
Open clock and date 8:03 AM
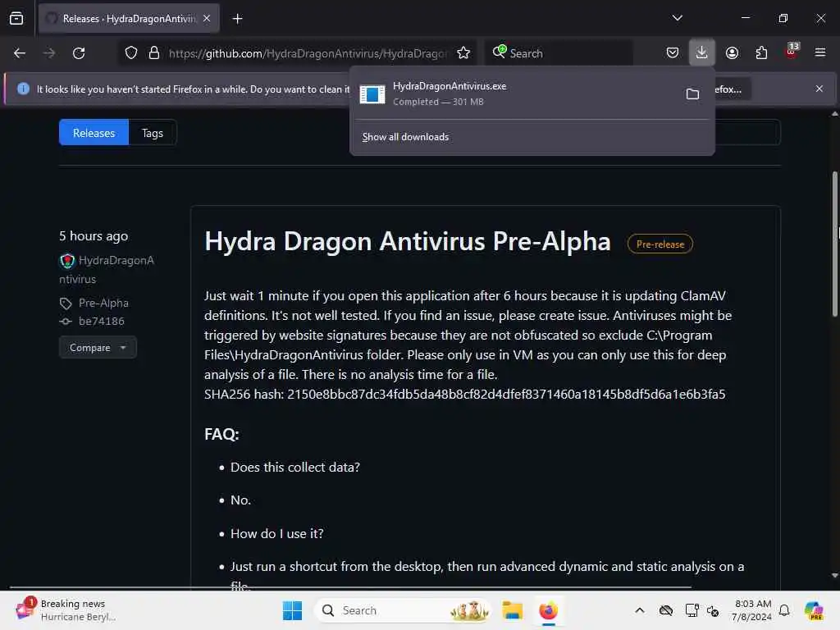coord(752,610)
